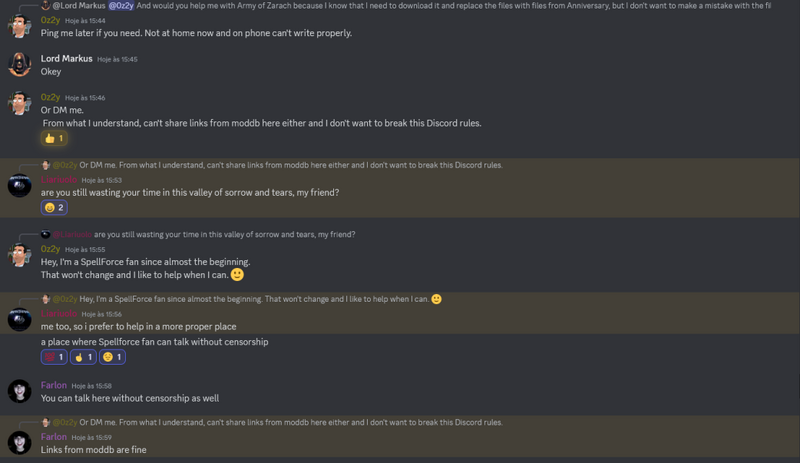Open 0z2y's avatar on the 15:46 message
Viewport: 800px width, 463px height.
point(19,103)
